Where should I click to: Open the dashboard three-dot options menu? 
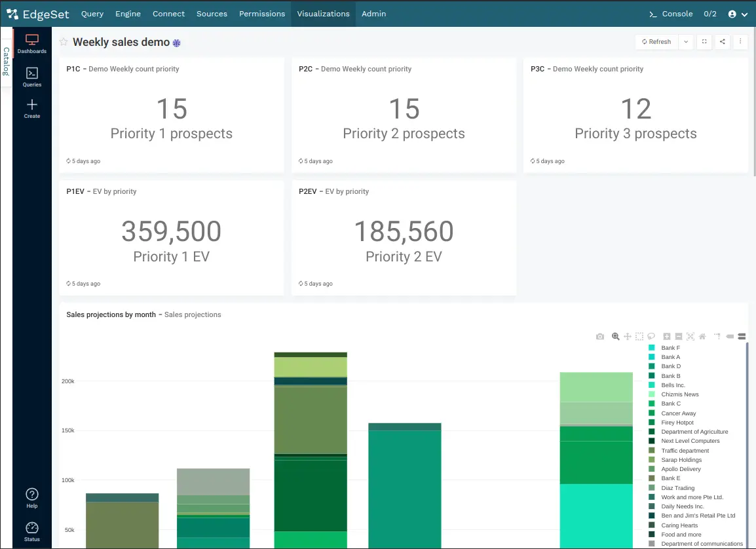coord(740,41)
